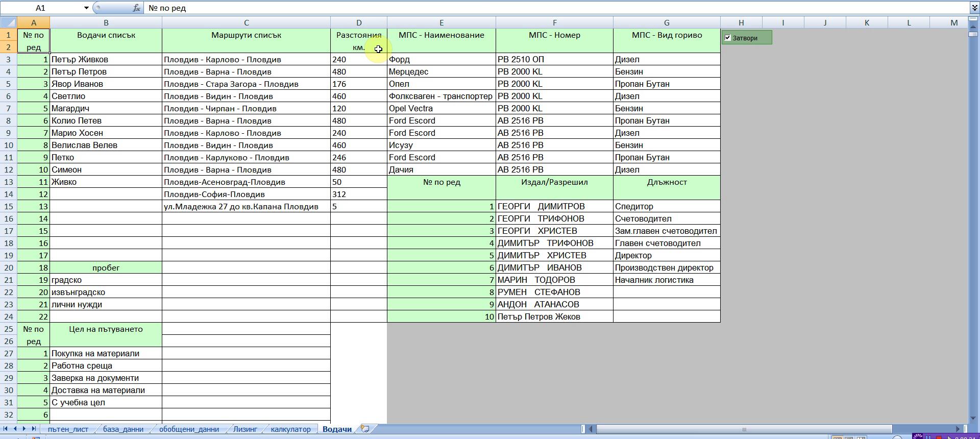The image size is (980, 439).
Task: Click the horizontal scrollbar thumb
Action: tap(744, 429)
